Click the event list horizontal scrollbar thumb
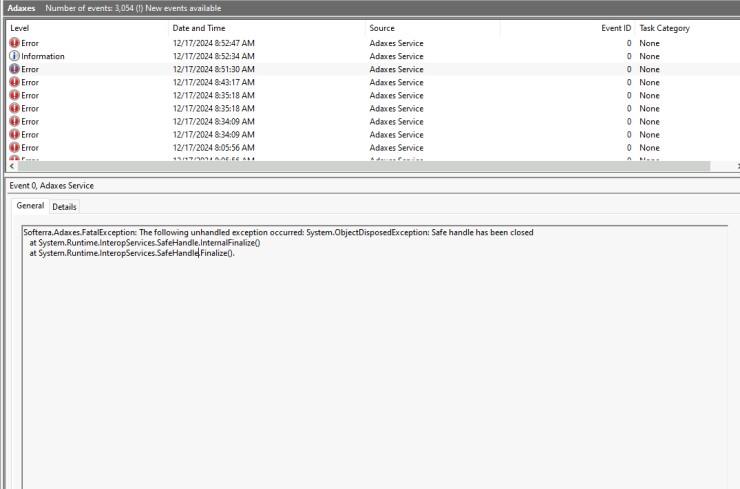 pyautogui.click(x=364, y=166)
